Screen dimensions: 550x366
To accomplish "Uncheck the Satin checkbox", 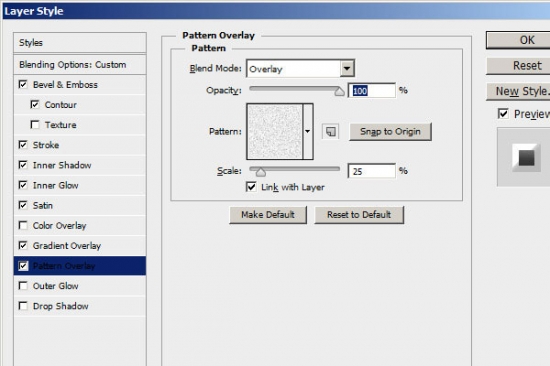I will pos(23,205).
